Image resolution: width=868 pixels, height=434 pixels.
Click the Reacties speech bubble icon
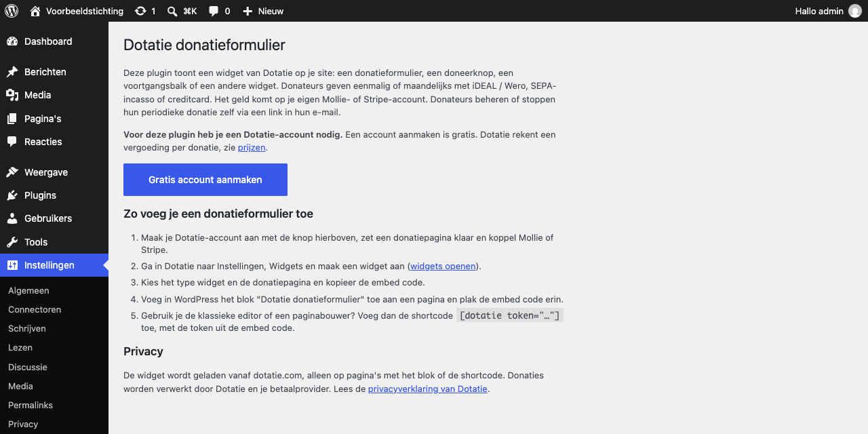pyautogui.click(x=12, y=142)
